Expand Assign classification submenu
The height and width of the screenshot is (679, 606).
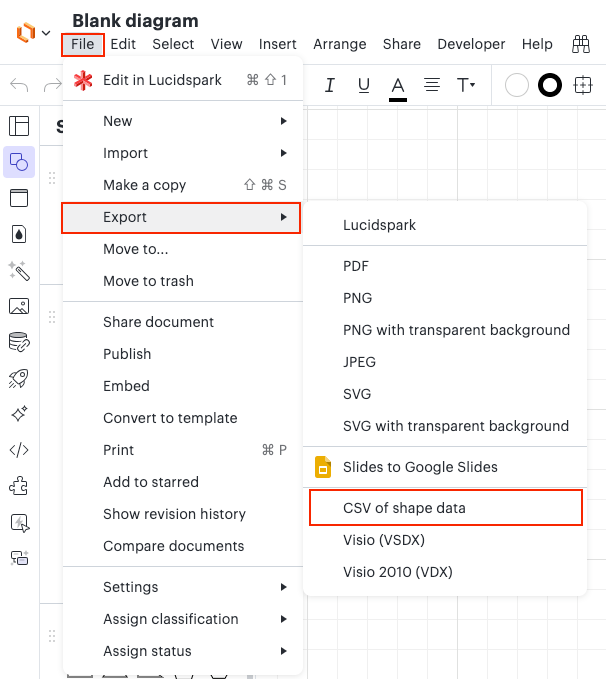182,620
